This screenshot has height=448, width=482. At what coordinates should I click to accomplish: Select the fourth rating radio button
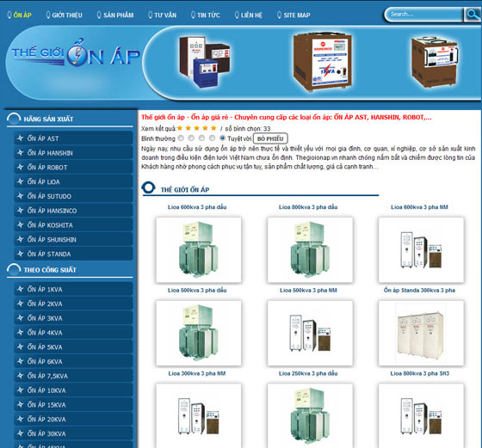click(212, 138)
